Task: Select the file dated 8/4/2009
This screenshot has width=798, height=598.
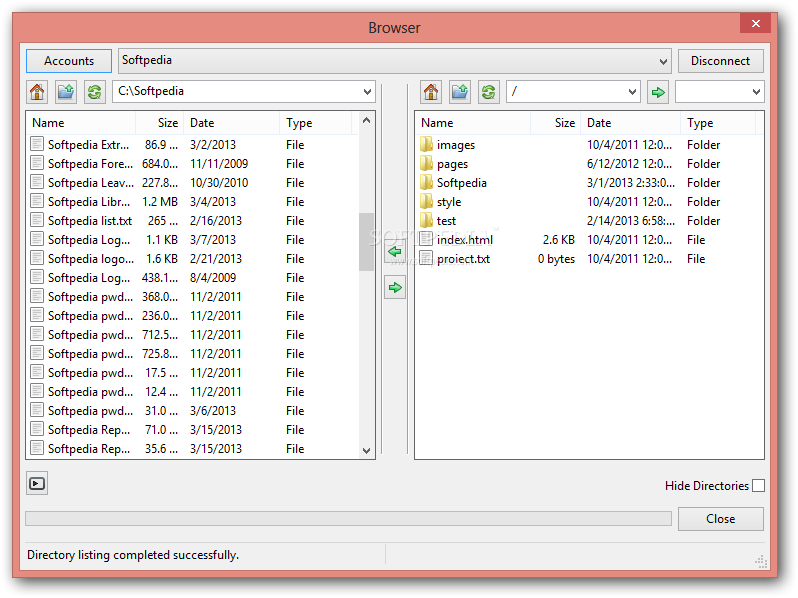Action: click(x=193, y=278)
